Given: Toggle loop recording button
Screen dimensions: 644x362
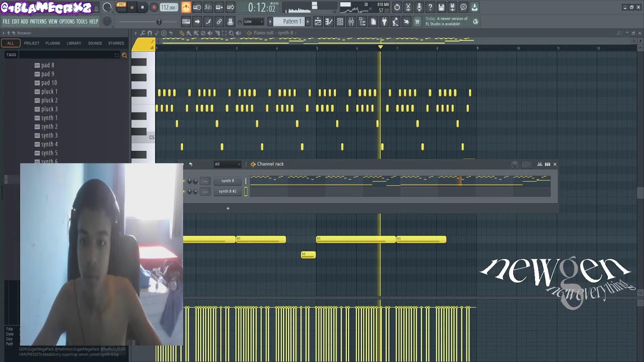Looking at the screenshot, I should pyautogui.click(x=230, y=8).
